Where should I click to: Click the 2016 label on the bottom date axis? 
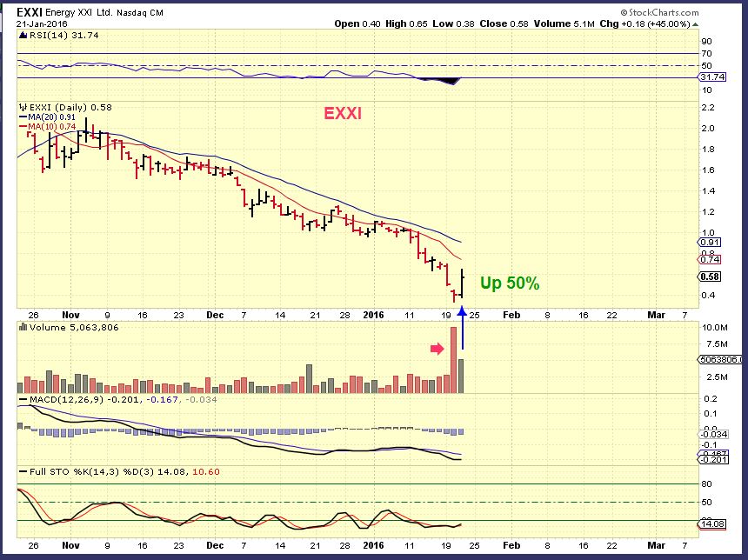(373, 544)
